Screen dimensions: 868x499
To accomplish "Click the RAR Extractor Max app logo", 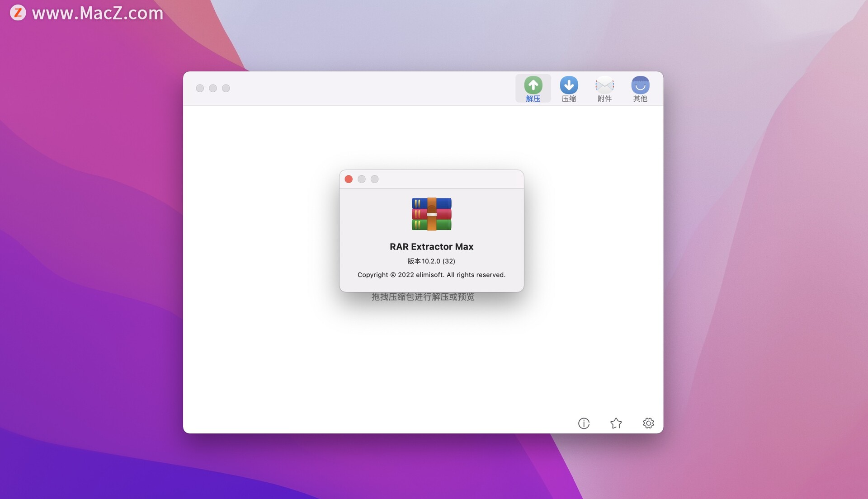I will coord(431,214).
